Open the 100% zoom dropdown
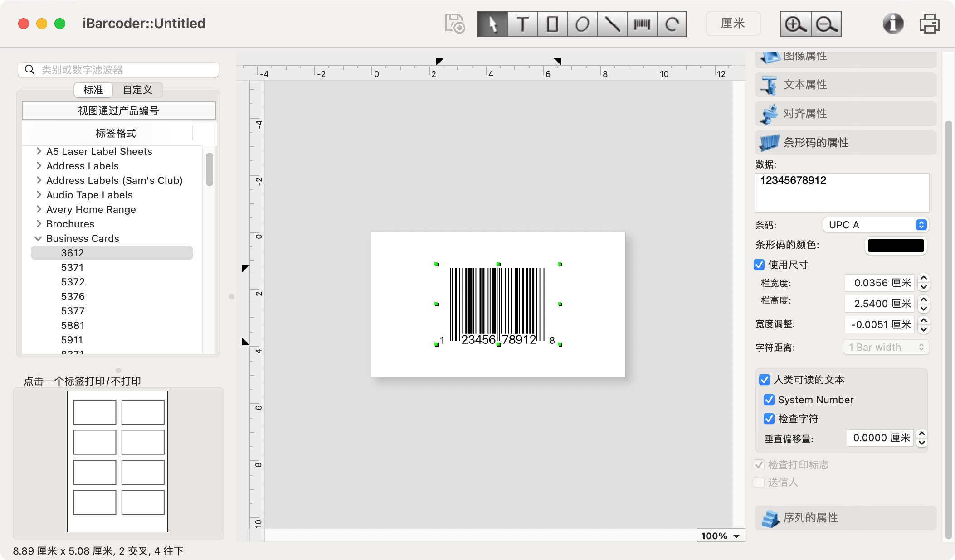This screenshot has width=955, height=560. (720, 536)
